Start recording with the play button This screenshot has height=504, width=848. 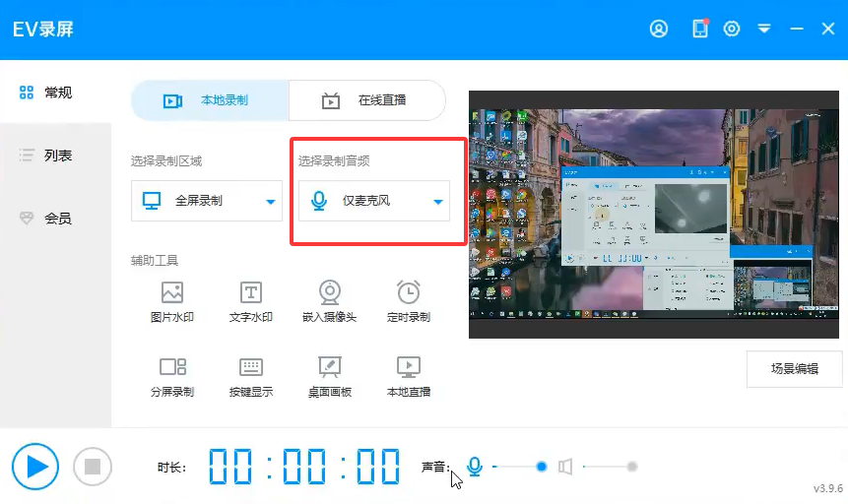point(35,467)
